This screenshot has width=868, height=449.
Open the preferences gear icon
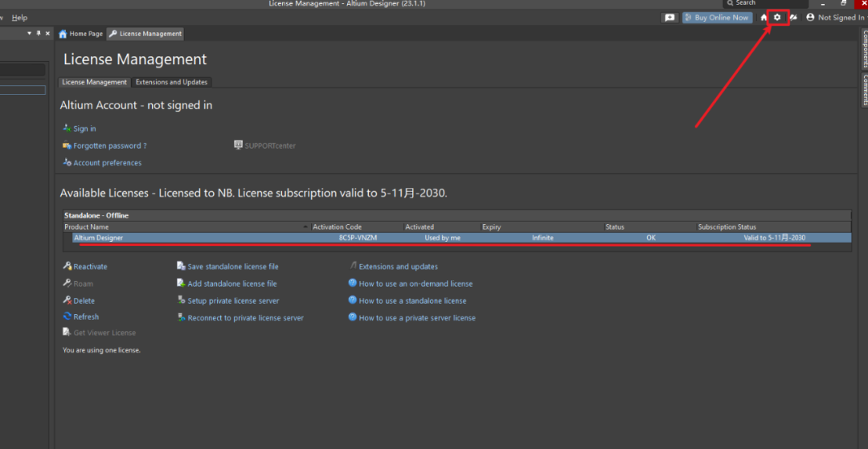777,18
